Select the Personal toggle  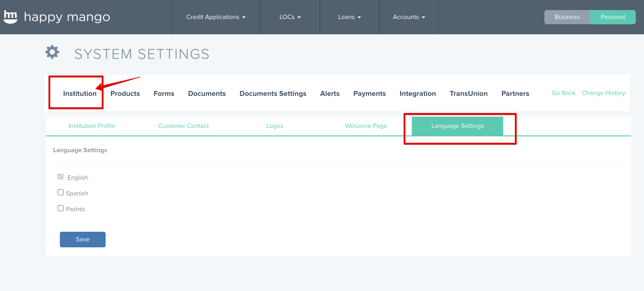click(x=613, y=17)
